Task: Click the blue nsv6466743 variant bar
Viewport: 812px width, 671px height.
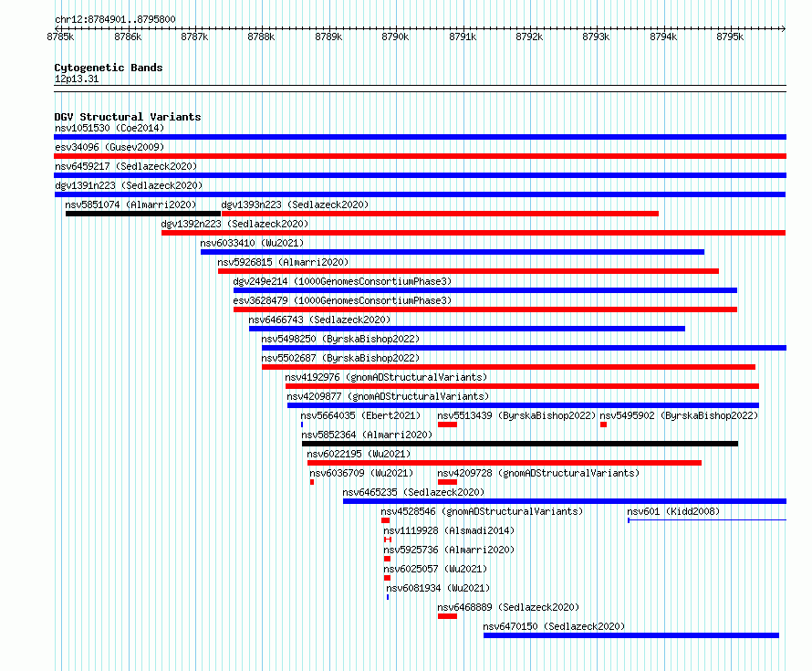Action: pyautogui.click(x=467, y=329)
